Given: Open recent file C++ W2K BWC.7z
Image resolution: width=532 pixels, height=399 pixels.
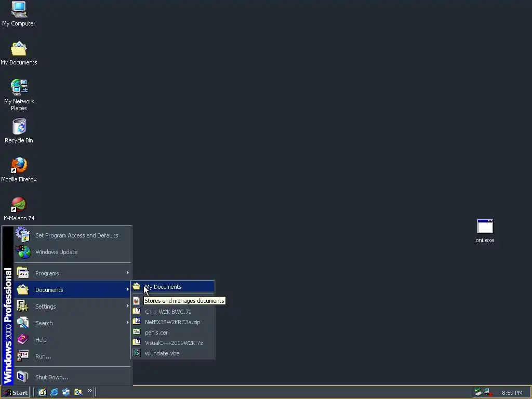Looking at the screenshot, I should pos(173,312).
